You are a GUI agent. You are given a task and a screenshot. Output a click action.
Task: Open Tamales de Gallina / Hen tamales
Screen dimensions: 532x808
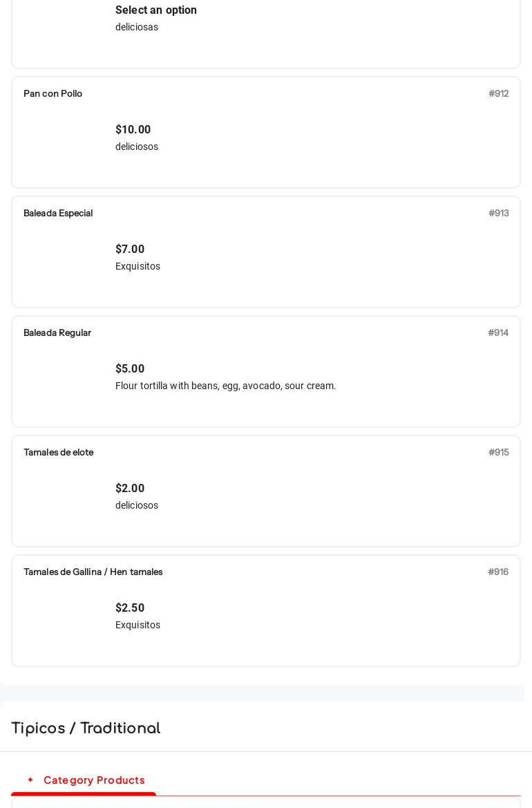(x=93, y=572)
